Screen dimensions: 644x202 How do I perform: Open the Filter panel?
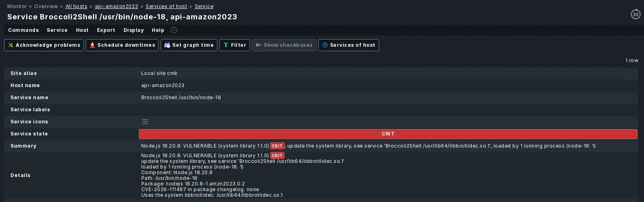pyautogui.click(x=235, y=45)
